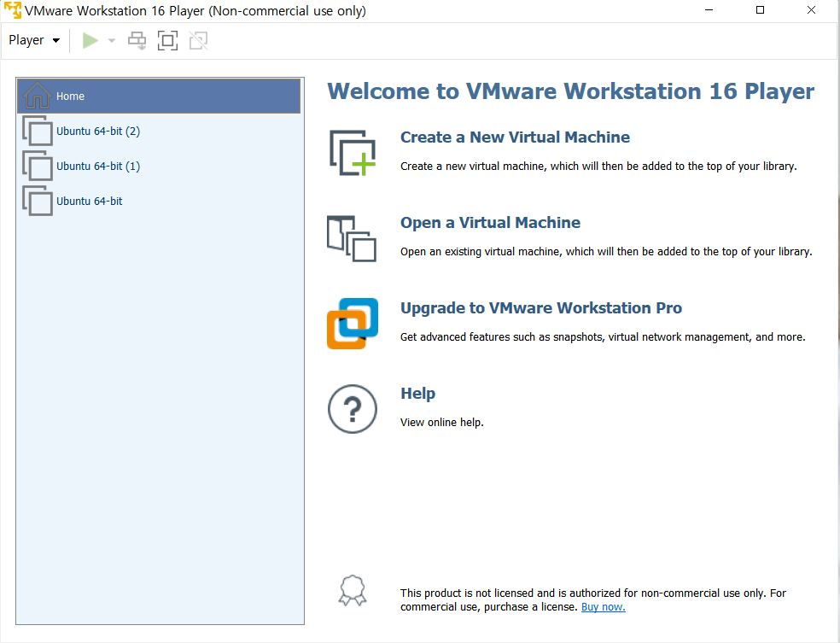Click the last Ubuntu 64-bit VM icon
Viewport: 840px width, 643px height.
[x=38, y=201]
